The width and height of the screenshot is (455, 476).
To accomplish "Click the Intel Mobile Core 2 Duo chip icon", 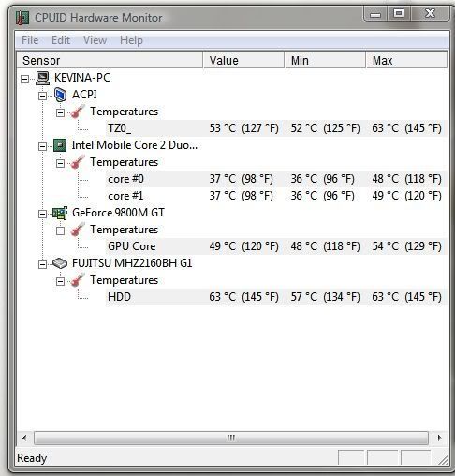I will pos(60,145).
